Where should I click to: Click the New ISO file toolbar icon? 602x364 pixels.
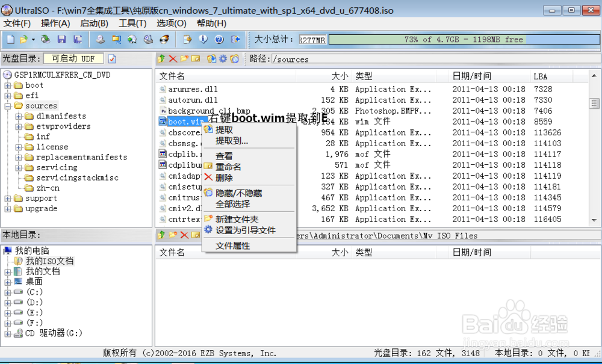(11, 39)
